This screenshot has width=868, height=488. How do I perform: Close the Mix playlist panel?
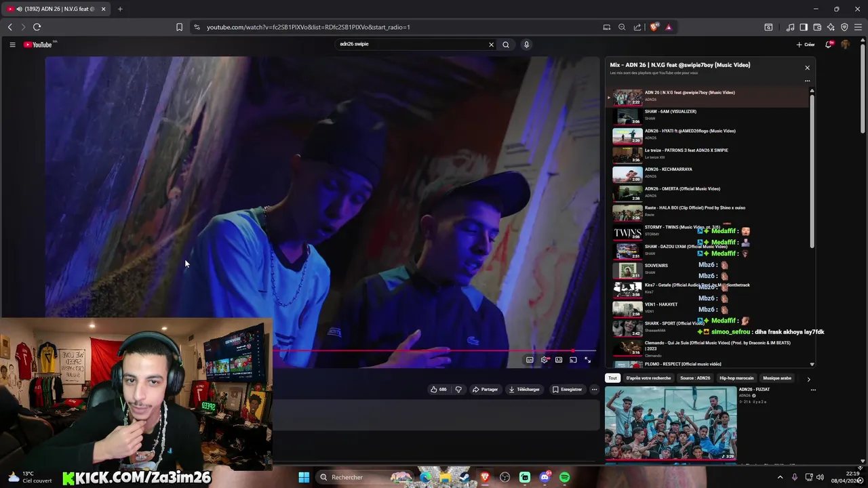[x=807, y=68]
